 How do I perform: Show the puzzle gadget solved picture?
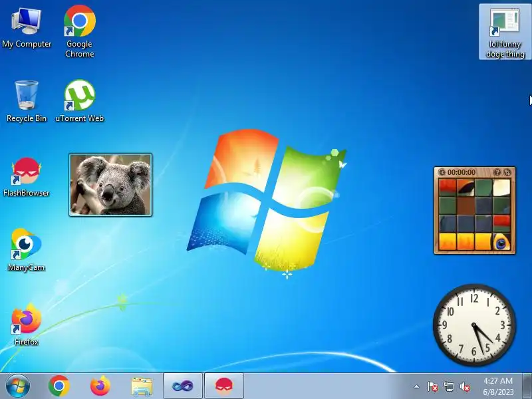point(497,172)
